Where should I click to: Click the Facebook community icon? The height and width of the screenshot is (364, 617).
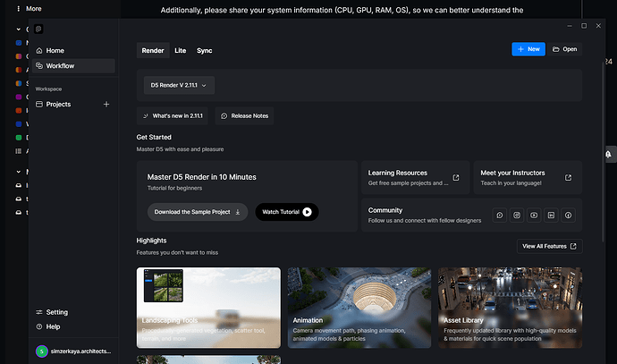point(568,216)
